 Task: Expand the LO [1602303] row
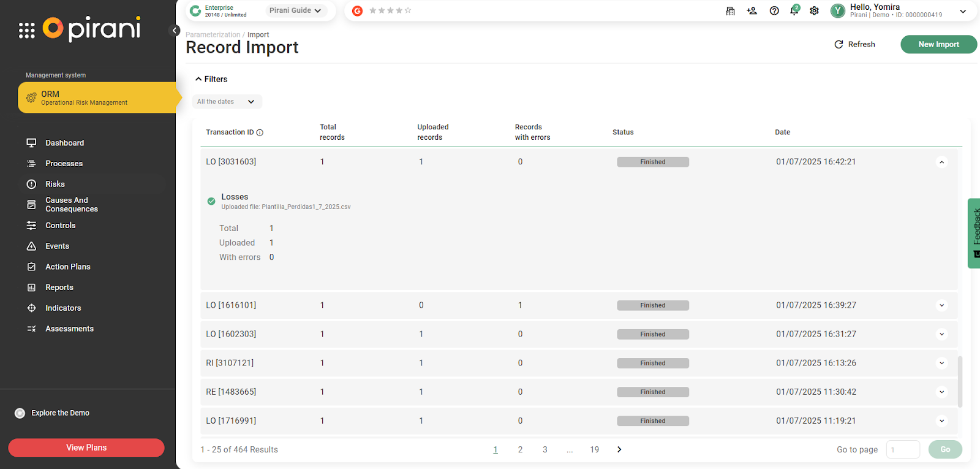[942, 334]
